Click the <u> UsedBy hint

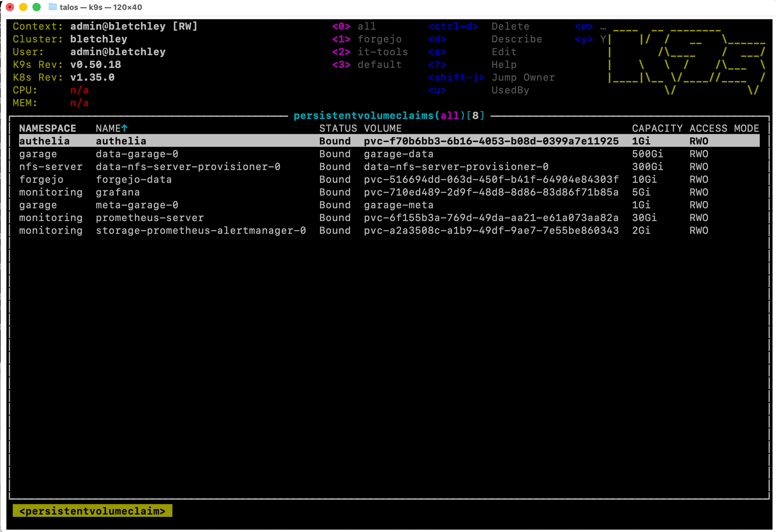[479, 90]
